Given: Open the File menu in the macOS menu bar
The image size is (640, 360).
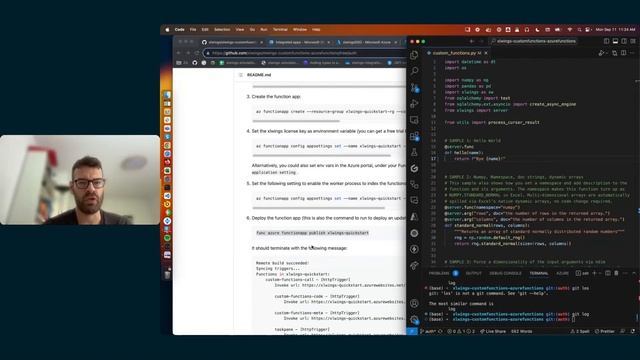Looking at the screenshot, I should [193, 29].
